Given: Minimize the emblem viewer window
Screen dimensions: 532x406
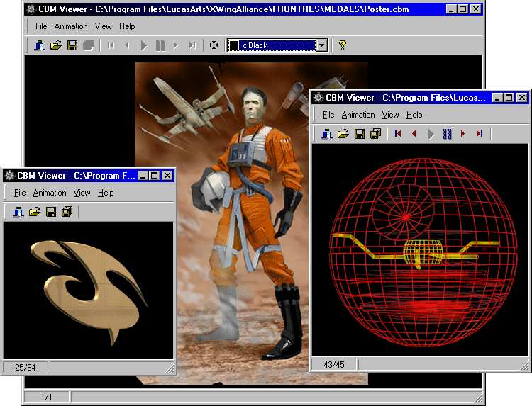Looking at the screenshot, I should click(143, 176).
